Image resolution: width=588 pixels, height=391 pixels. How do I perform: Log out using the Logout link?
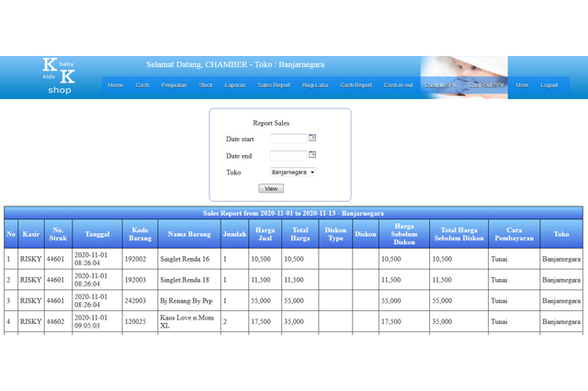click(549, 85)
